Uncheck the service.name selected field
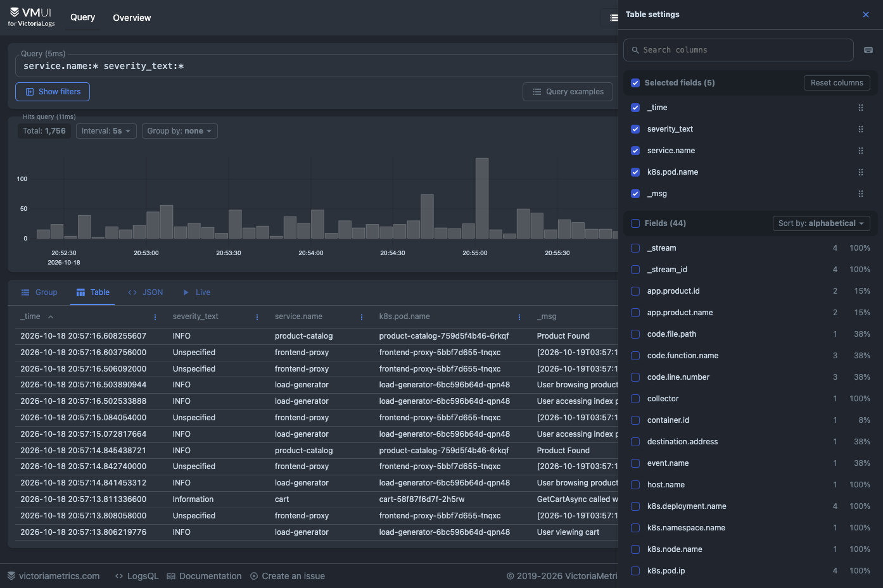The height and width of the screenshot is (588, 883). [x=635, y=151]
